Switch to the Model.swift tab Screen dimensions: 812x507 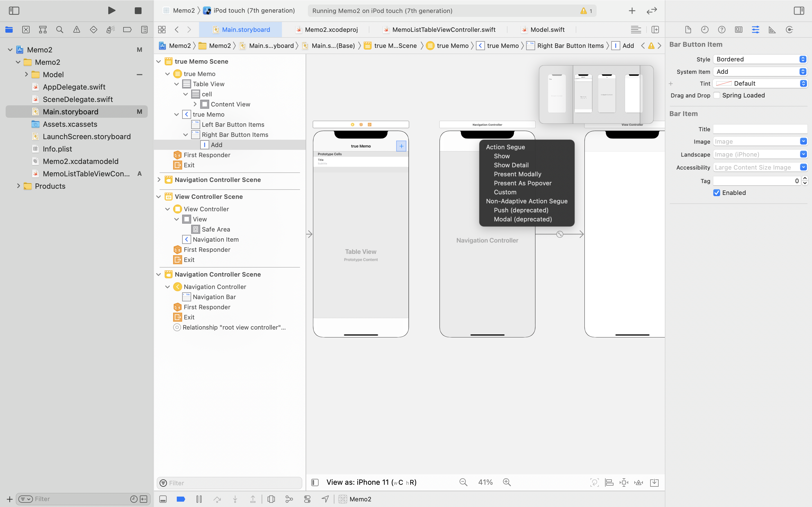click(547, 30)
